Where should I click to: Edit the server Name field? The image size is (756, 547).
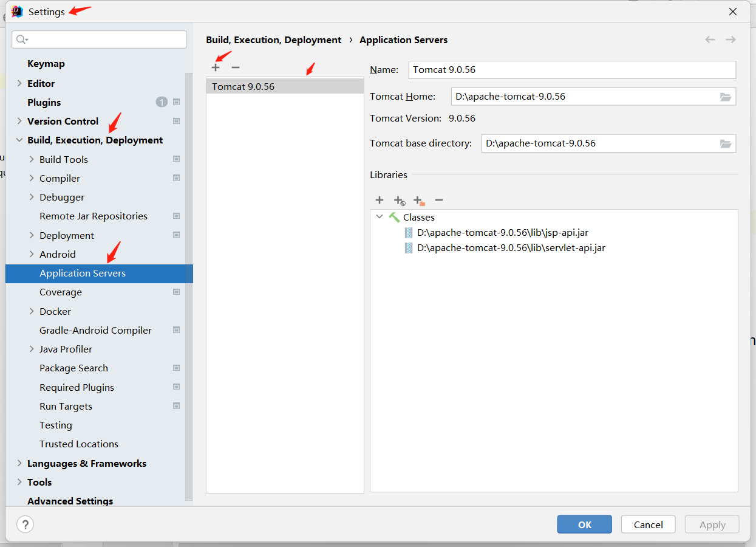tap(572, 70)
